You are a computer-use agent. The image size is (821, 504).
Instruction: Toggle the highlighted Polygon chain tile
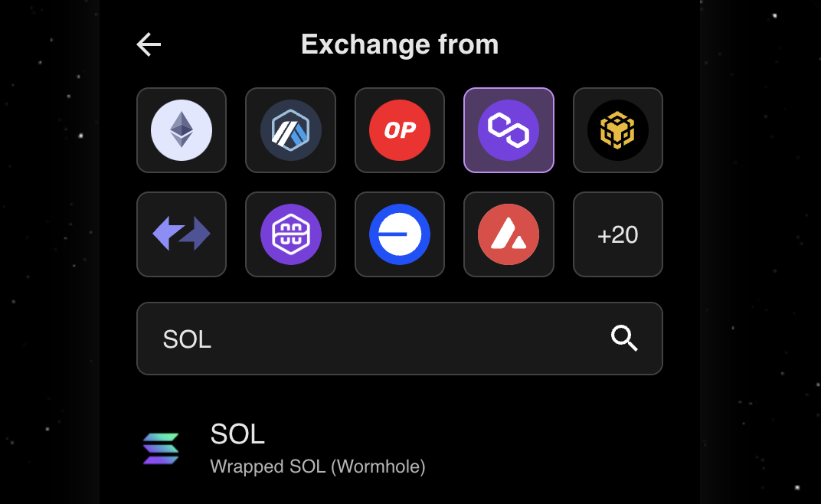509,130
